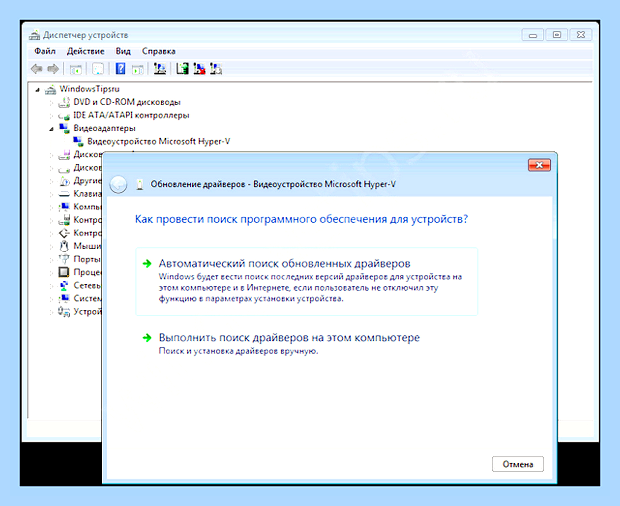This screenshot has height=506, width=620.
Task: Expand the Мыши node
Action: (51, 246)
